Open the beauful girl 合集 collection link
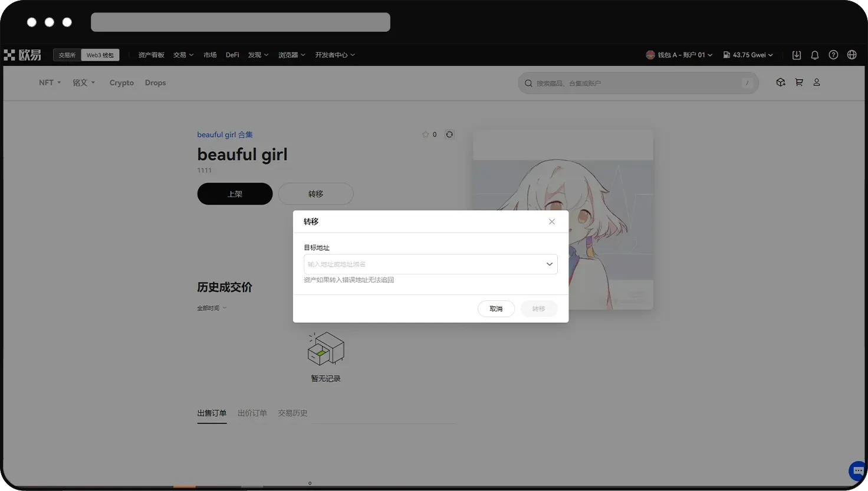The height and width of the screenshot is (491, 868). point(225,135)
